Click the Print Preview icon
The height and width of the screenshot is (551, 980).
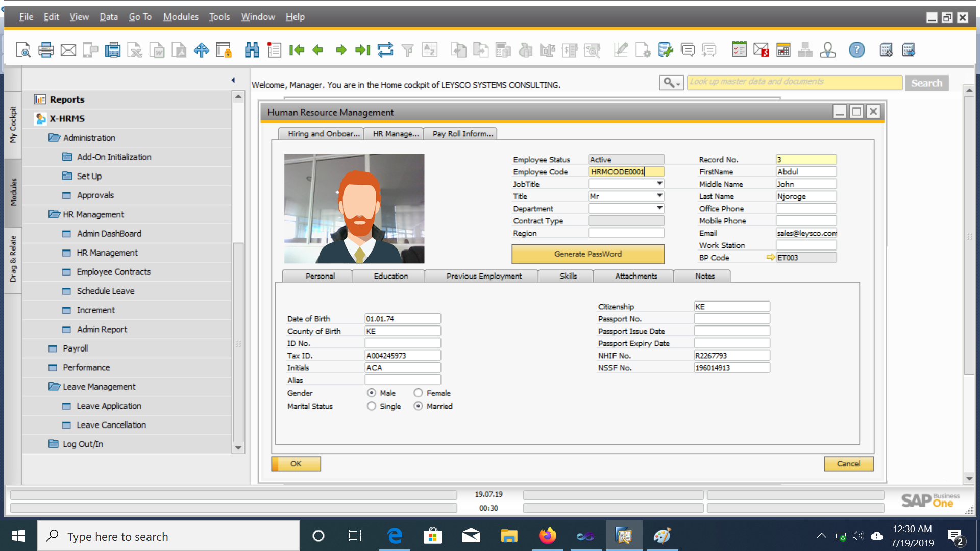click(x=23, y=50)
